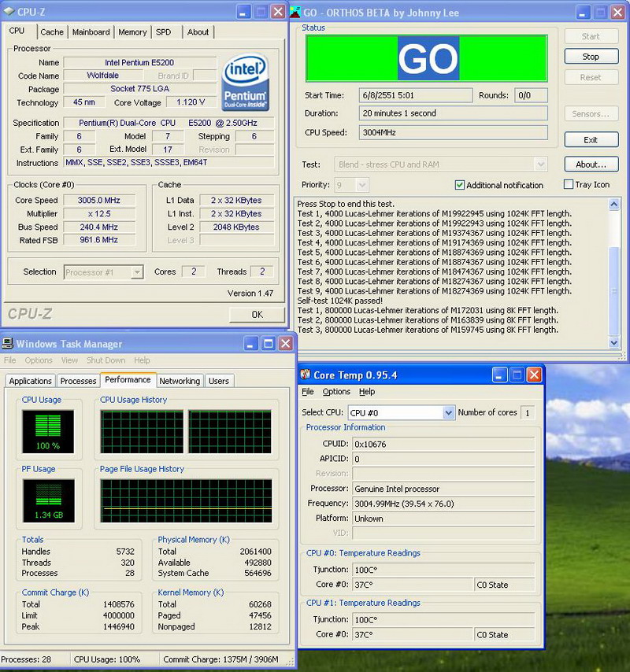This screenshot has width=630, height=672.
Task: Open the Networking tab in Task Manager
Action: (180, 381)
